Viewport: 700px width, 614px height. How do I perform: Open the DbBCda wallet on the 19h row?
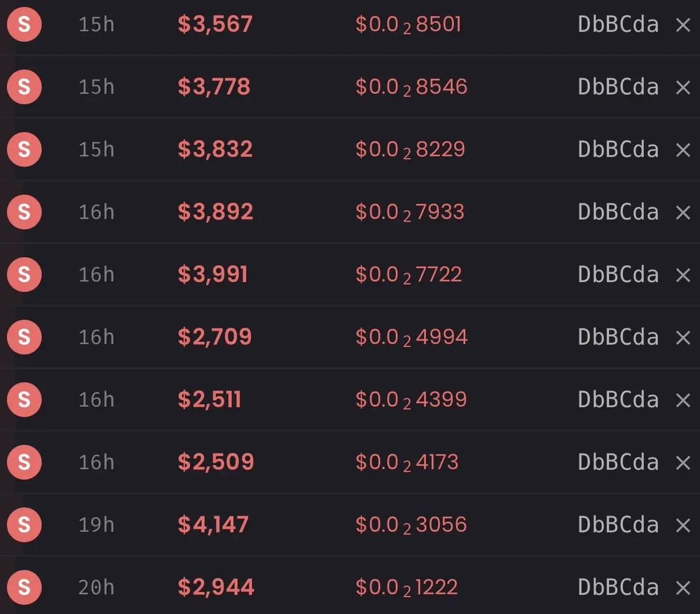618,525
